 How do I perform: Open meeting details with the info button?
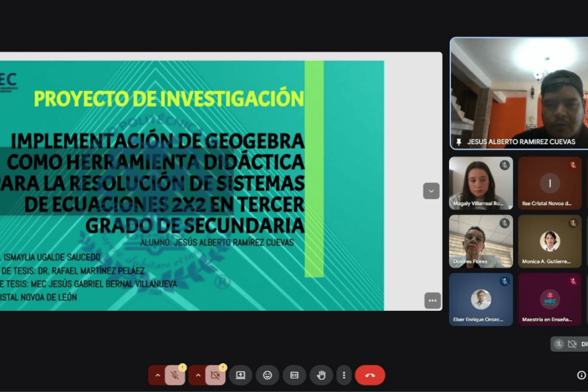582,375
